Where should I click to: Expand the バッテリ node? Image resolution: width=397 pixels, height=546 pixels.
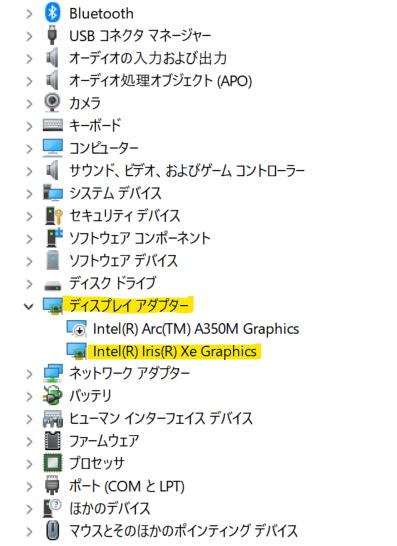tap(29, 397)
